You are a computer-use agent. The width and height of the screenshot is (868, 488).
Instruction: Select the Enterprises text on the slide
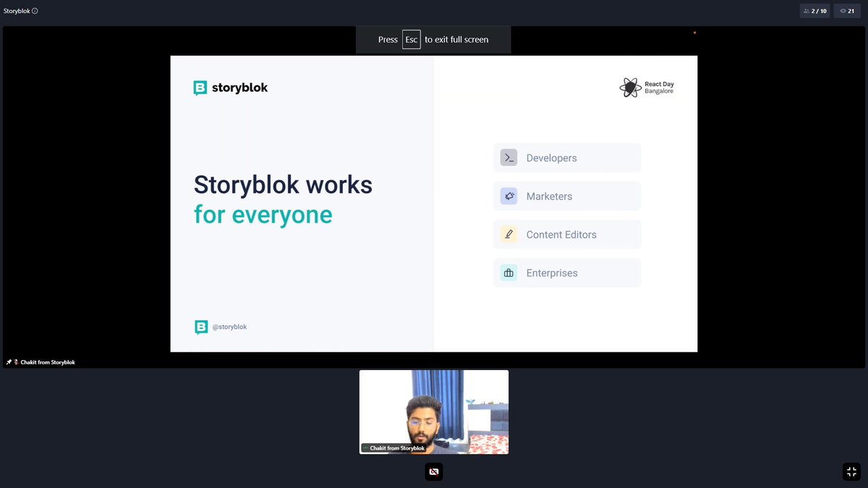[552, 273]
